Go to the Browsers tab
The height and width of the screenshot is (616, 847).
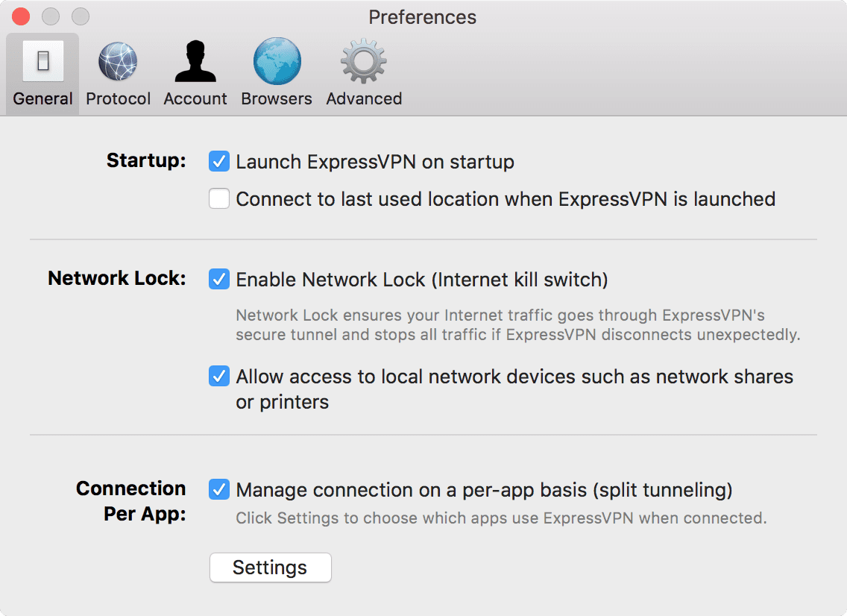click(276, 72)
